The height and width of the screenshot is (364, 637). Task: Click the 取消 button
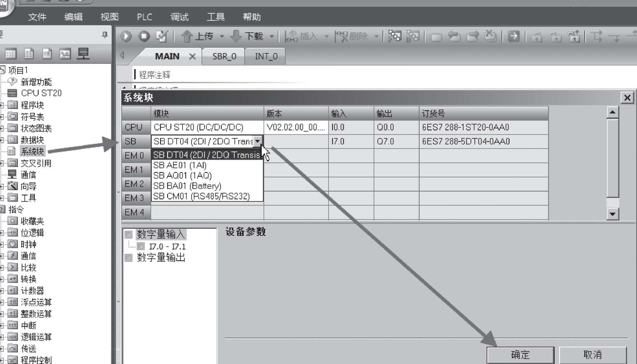(x=593, y=355)
